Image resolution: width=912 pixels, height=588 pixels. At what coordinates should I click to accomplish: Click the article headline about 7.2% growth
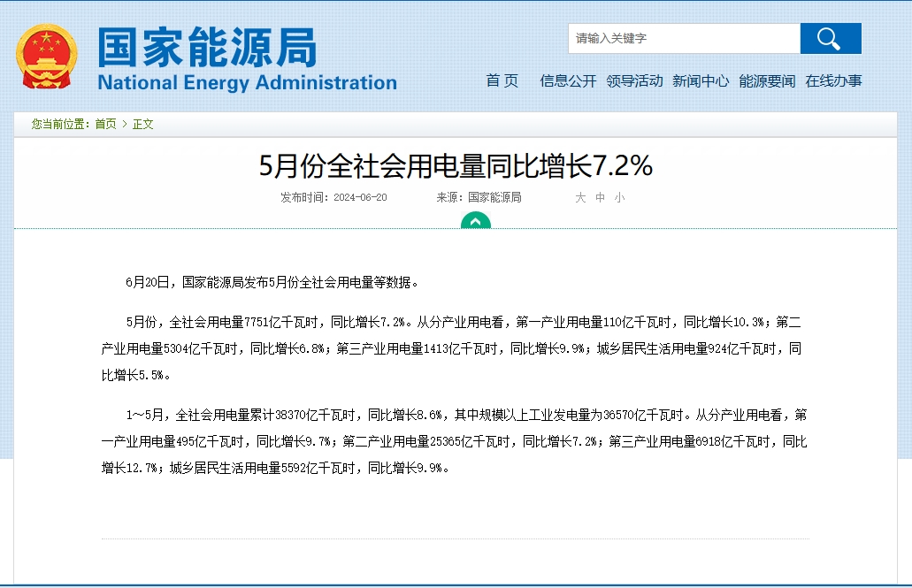coord(456,165)
